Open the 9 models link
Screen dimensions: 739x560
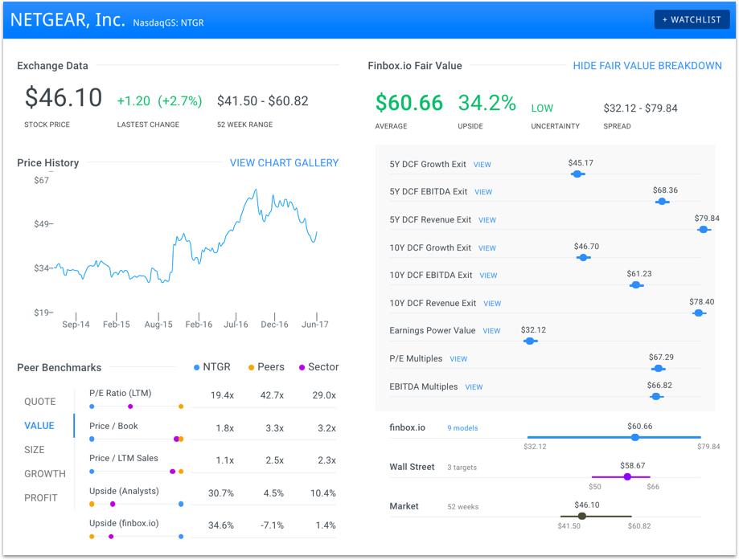(x=462, y=428)
